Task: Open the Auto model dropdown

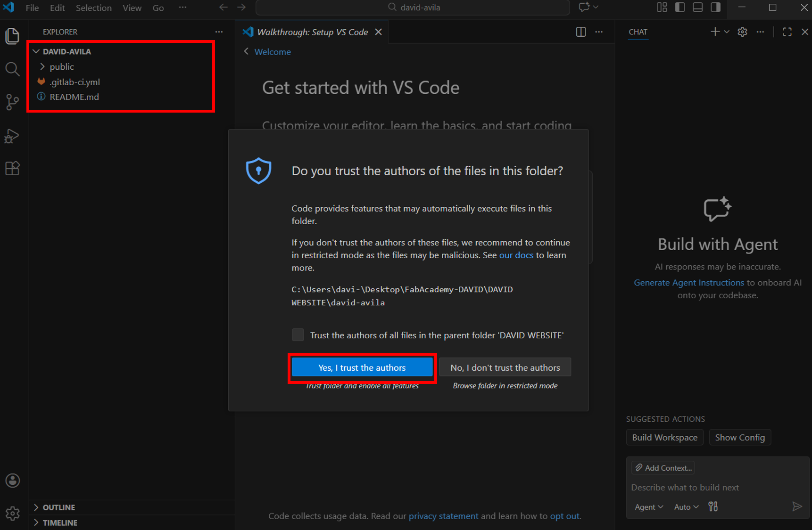Action: (686, 507)
